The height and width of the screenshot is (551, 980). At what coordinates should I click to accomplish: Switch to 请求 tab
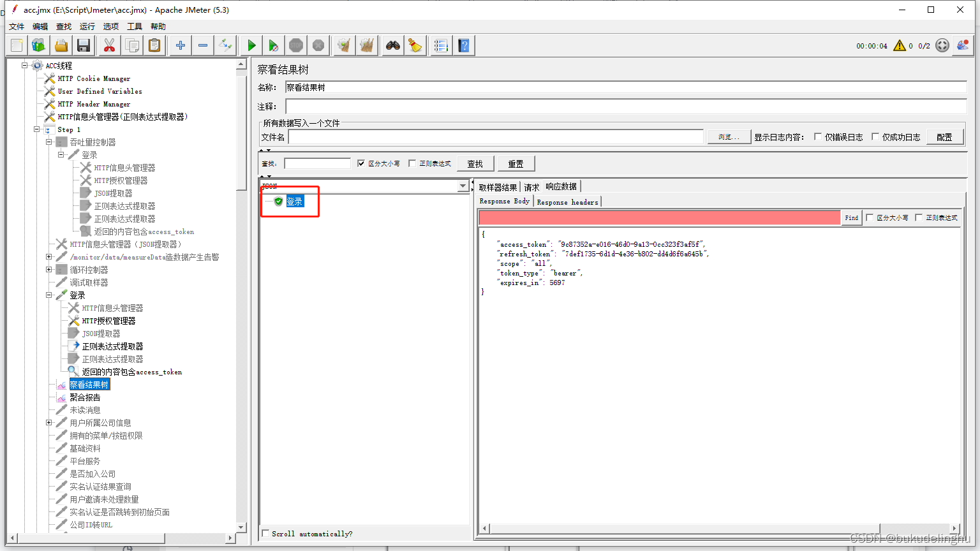coord(531,187)
